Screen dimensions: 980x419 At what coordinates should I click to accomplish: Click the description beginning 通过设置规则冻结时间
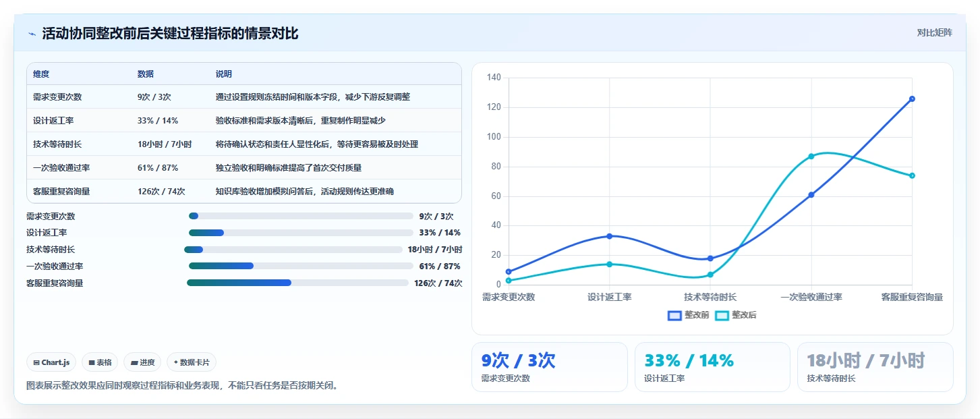point(313,97)
